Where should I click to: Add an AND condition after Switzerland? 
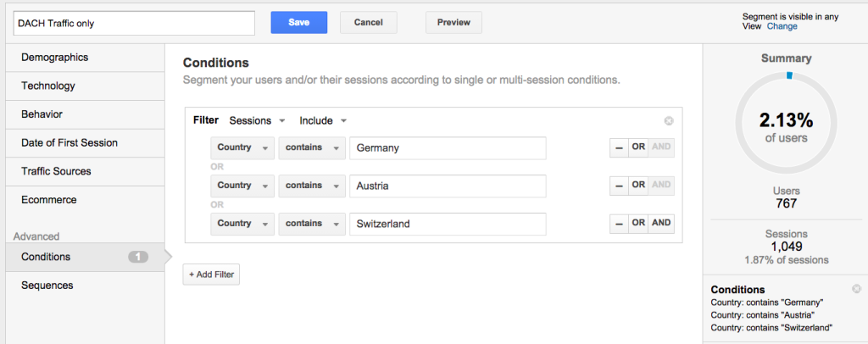click(661, 224)
